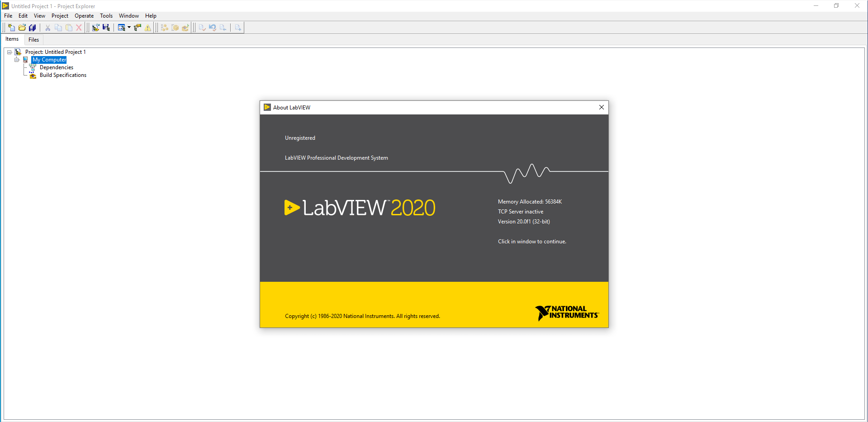Open the Edit menu
Viewport: 868px width, 422px height.
23,16
